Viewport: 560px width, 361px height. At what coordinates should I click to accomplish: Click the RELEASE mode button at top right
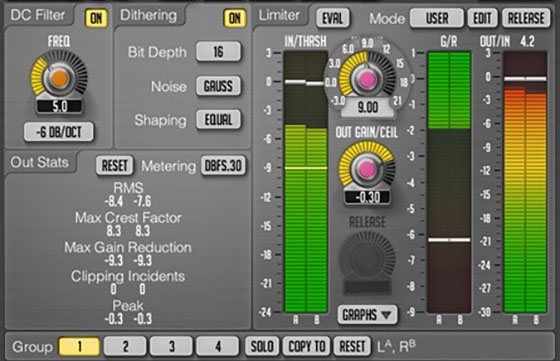(x=526, y=18)
